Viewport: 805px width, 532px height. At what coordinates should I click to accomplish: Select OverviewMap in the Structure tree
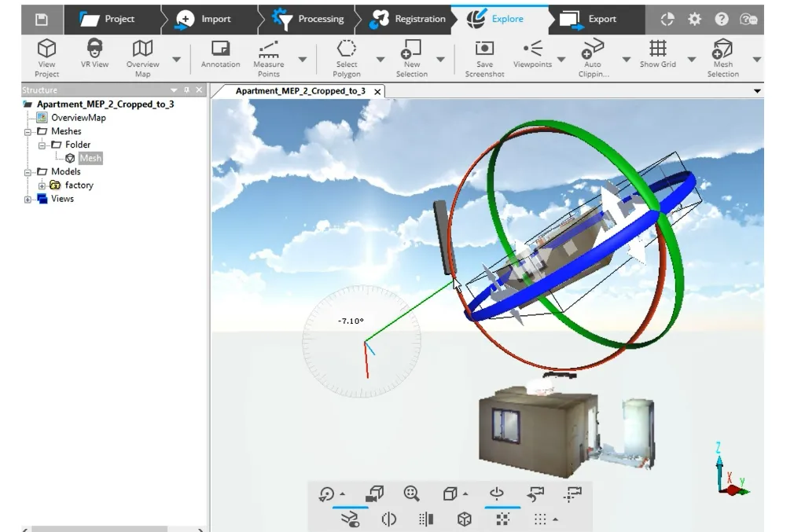click(x=78, y=118)
